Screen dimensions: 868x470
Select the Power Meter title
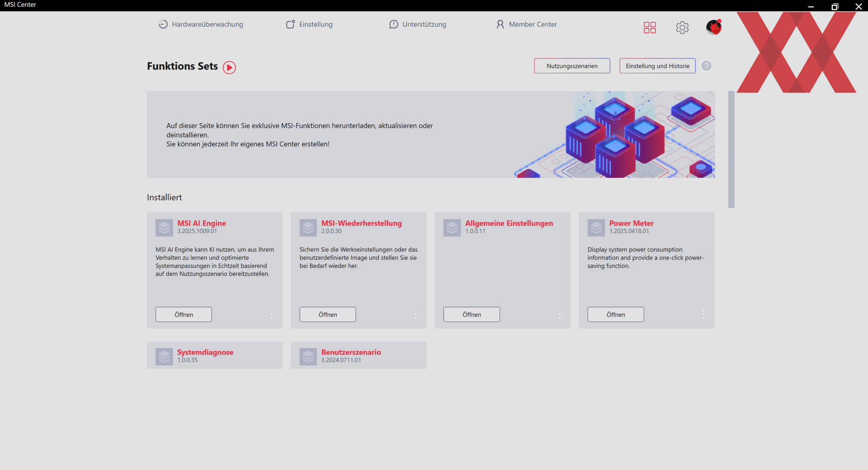point(632,223)
